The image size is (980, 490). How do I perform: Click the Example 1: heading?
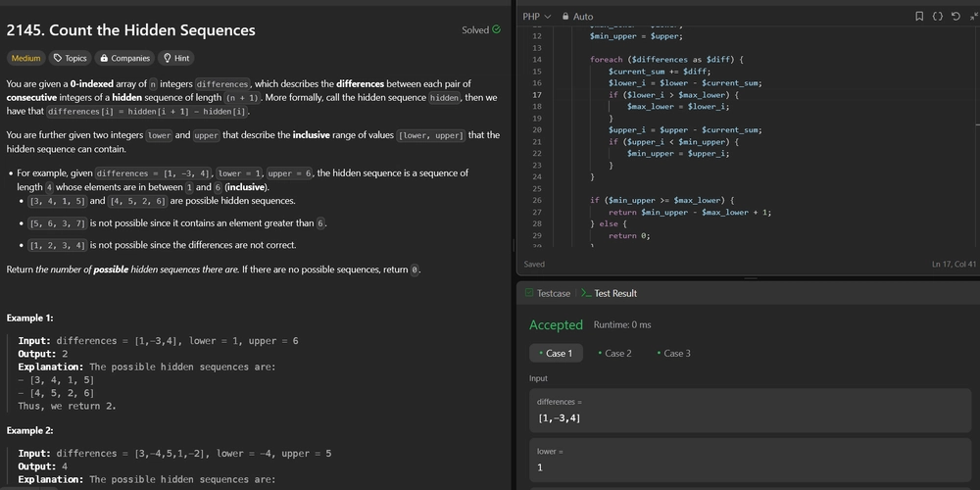tap(30, 318)
